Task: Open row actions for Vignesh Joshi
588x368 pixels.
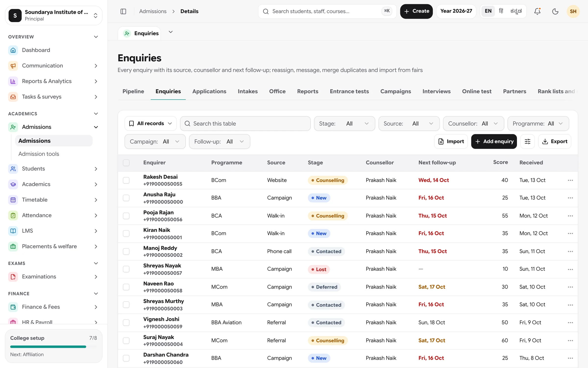Action: tap(570, 323)
